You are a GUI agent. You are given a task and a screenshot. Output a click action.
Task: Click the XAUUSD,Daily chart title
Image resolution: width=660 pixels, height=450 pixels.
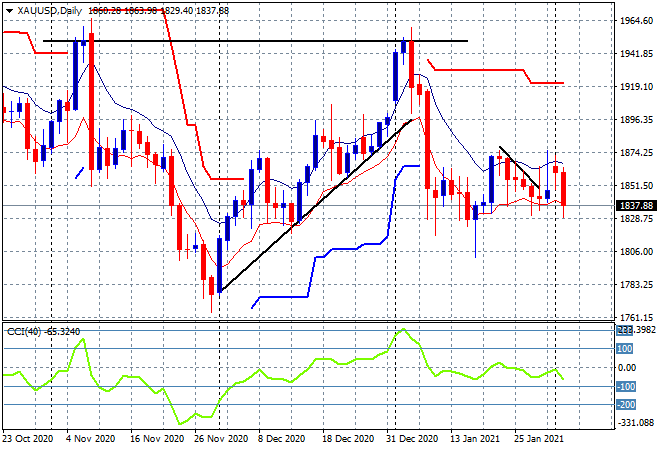tap(49, 11)
